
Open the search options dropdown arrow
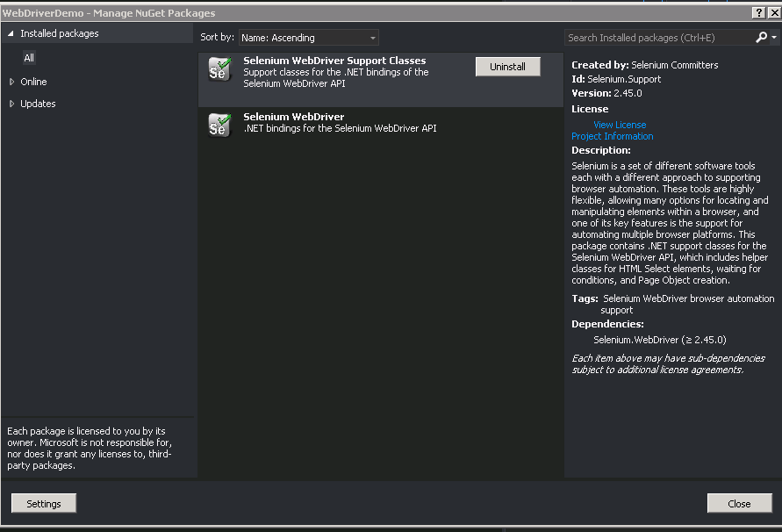(774, 38)
